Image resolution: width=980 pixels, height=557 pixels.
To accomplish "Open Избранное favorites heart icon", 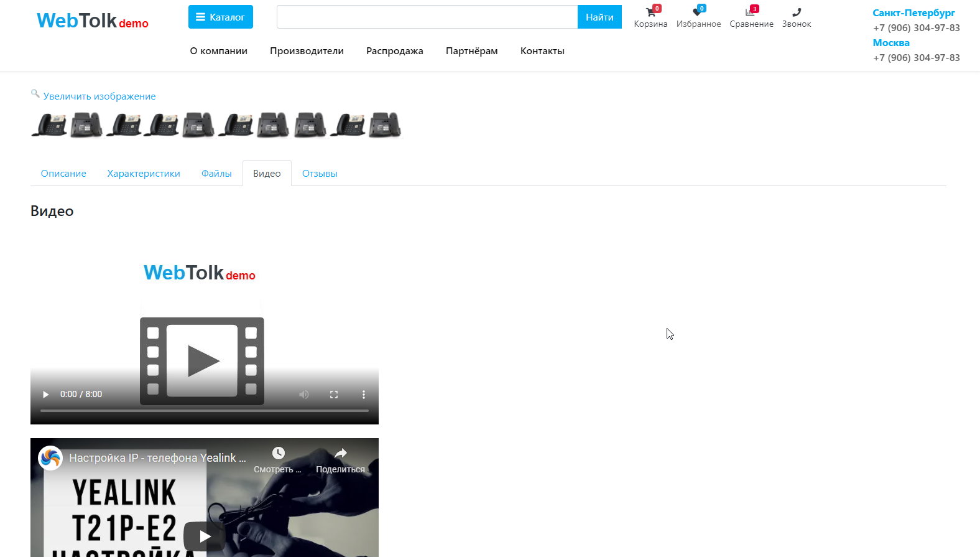I will pyautogui.click(x=698, y=13).
